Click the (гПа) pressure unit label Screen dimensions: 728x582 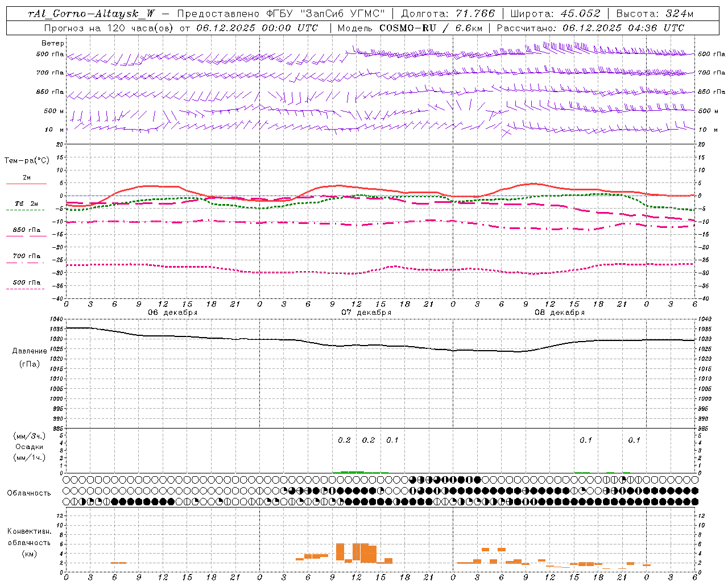point(30,364)
